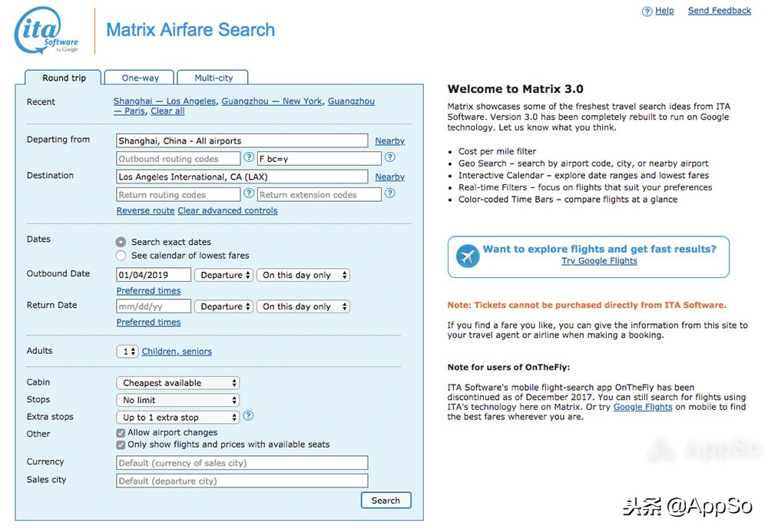Viewport: 768px width, 532px height.
Task: Open the Adults count dropdown
Action: [x=127, y=352]
